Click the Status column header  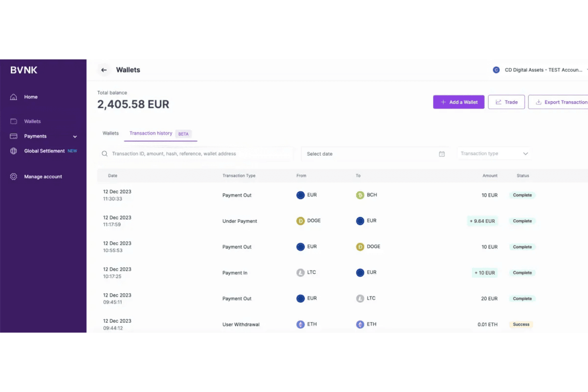tap(523, 176)
